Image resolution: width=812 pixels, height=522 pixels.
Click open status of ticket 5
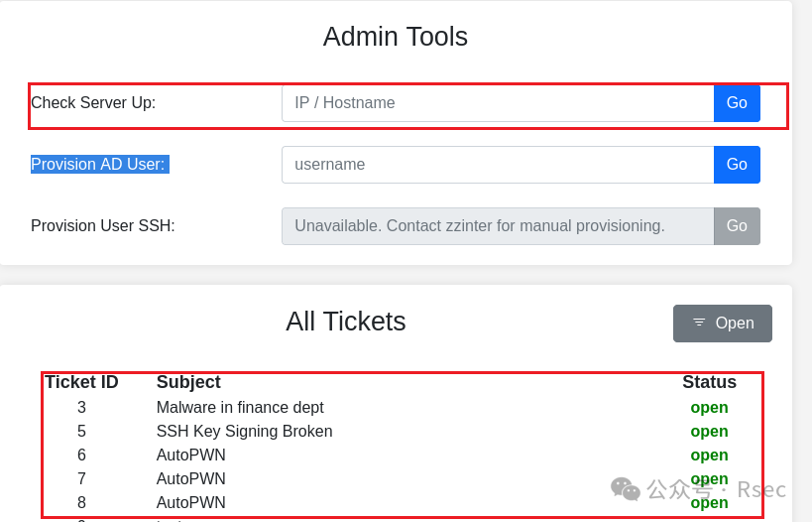[709, 432]
